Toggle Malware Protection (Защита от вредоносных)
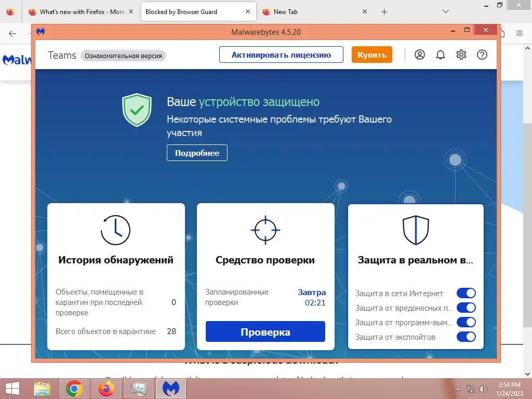The width and height of the screenshot is (532, 399). click(466, 308)
